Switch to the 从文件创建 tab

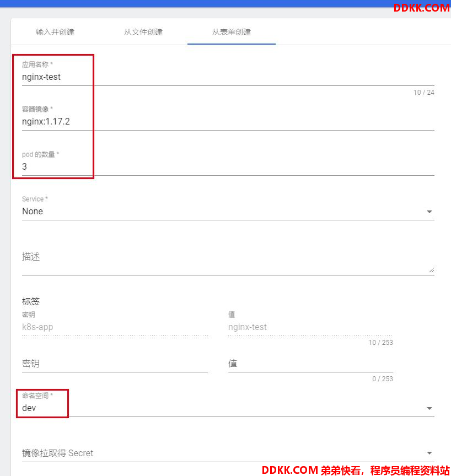[x=143, y=32]
